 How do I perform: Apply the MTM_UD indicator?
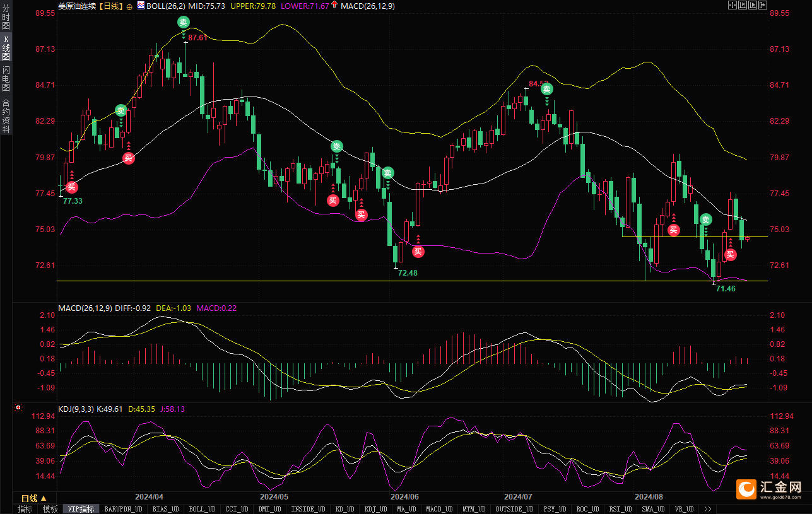pos(475,509)
